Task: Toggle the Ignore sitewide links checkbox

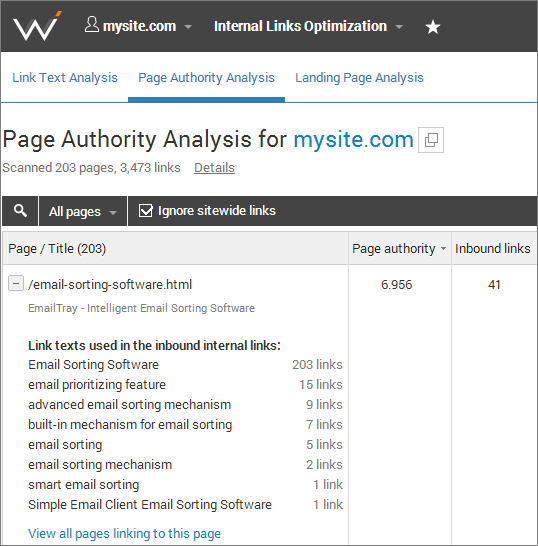Action: coord(146,211)
